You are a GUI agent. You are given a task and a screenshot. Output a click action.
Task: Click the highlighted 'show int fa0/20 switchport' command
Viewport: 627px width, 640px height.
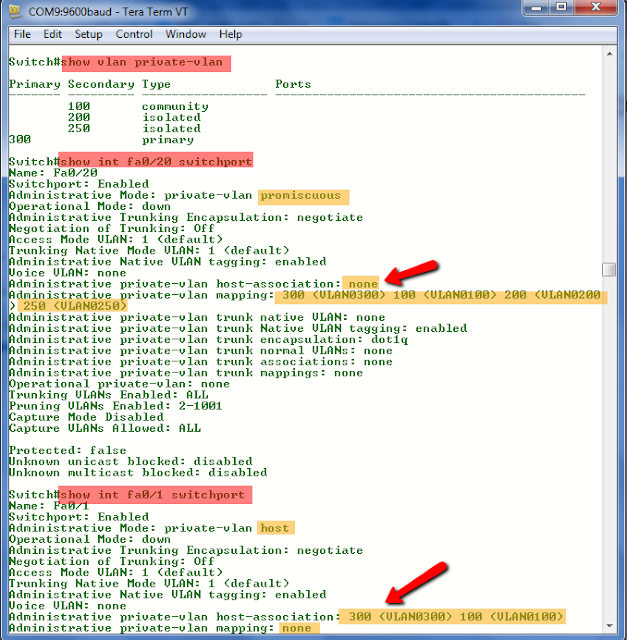156,160
